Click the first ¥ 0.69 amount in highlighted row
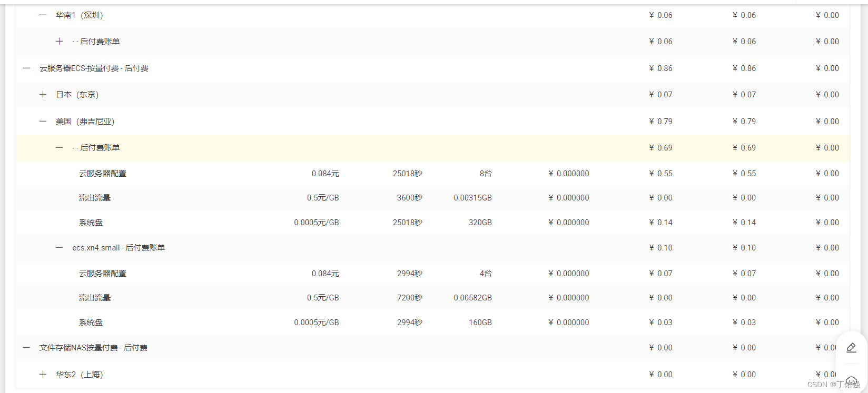 point(660,148)
